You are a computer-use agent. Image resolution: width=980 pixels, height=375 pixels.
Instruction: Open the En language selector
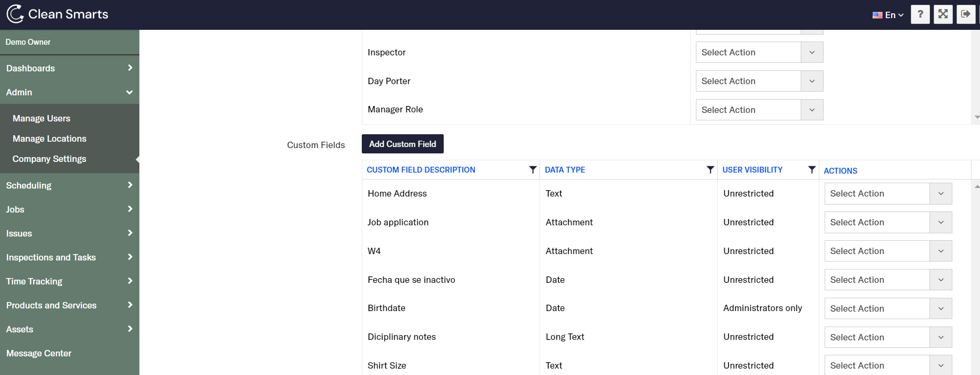point(888,15)
